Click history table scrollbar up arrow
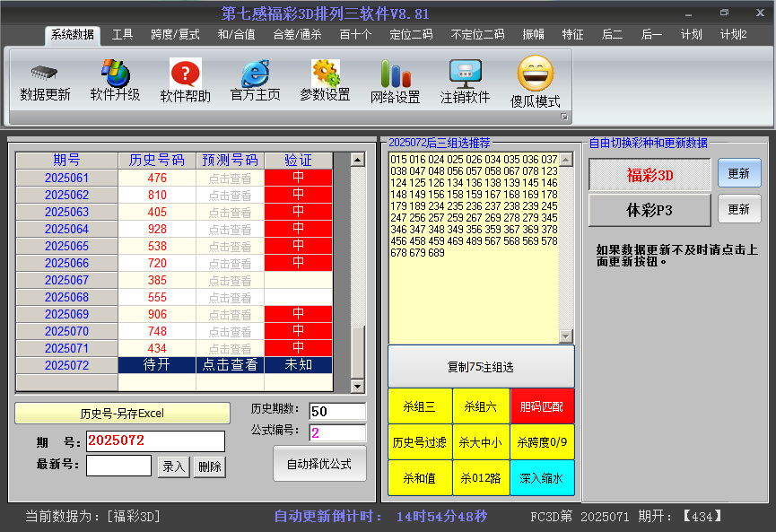The image size is (776, 532). pyautogui.click(x=357, y=160)
